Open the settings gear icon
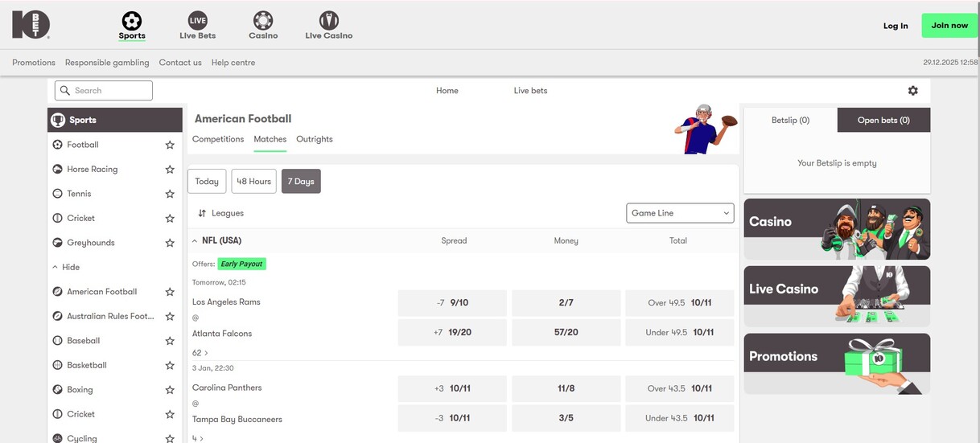This screenshot has height=443, width=980. tap(912, 91)
